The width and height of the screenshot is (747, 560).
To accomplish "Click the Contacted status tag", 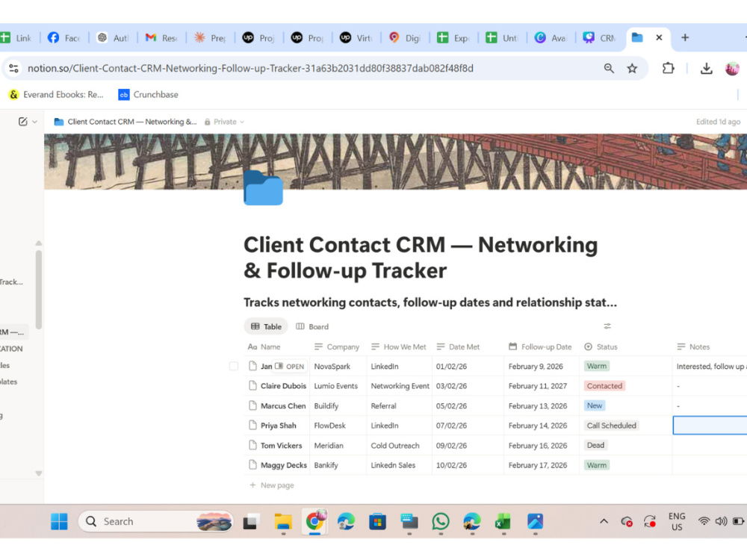I will (x=604, y=386).
